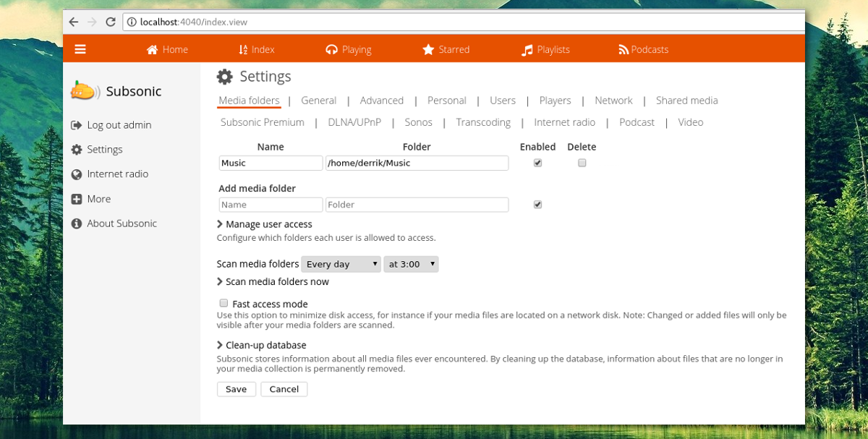Click About Subsonic sidebar link
This screenshot has height=439, width=868.
coord(122,223)
